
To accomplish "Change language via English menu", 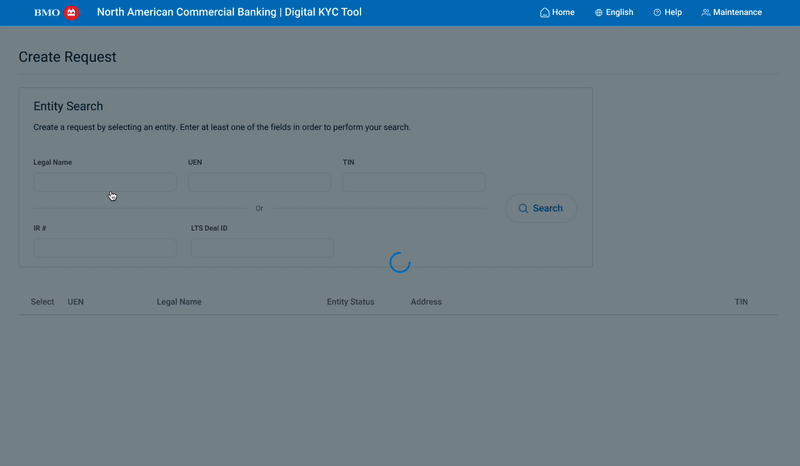I will 614,12.
